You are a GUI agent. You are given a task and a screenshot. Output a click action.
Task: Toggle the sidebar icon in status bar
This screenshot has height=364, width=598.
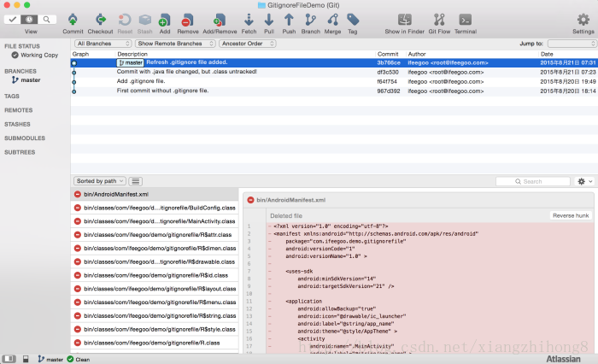(9, 359)
